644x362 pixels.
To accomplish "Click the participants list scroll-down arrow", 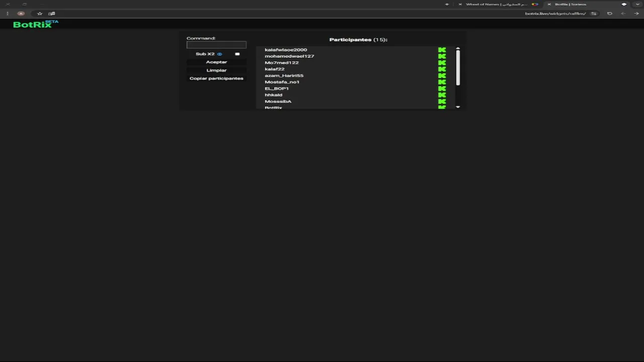I will coord(458,107).
